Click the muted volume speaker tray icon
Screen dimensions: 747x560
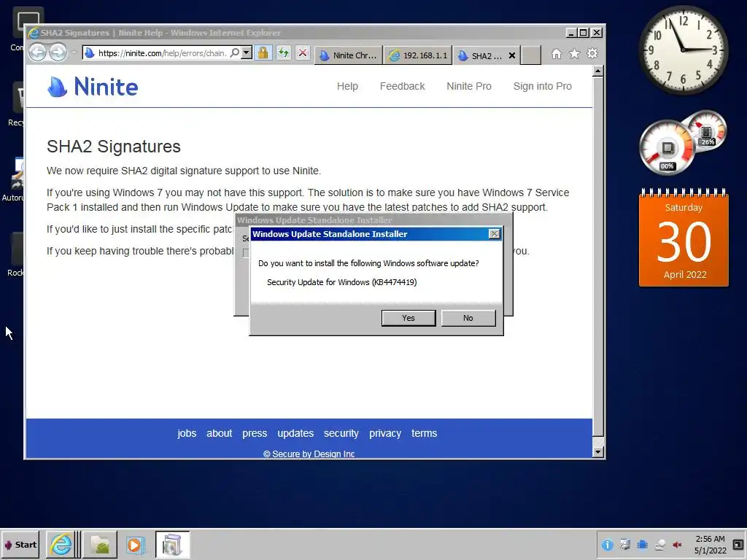coord(677,545)
